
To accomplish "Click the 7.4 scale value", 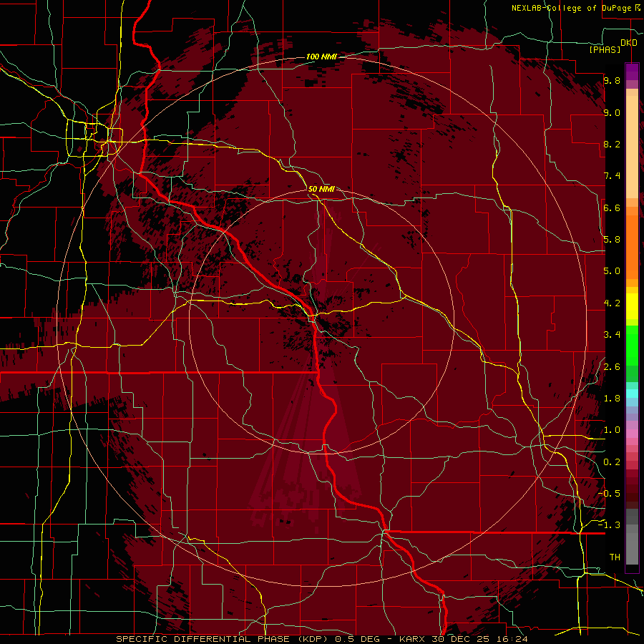I will pos(612,176).
